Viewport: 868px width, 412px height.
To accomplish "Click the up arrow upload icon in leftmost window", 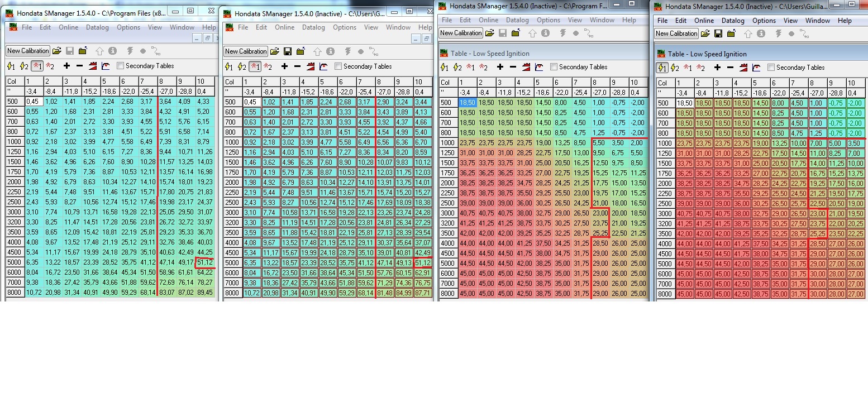I will [x=99, y=51].
